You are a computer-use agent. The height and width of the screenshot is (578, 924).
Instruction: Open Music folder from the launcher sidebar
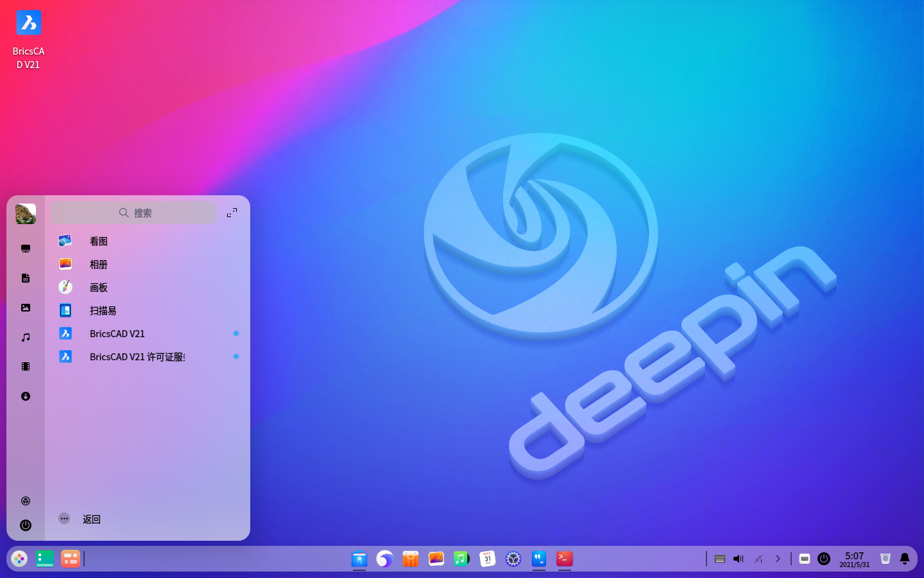tap(26, 337)
